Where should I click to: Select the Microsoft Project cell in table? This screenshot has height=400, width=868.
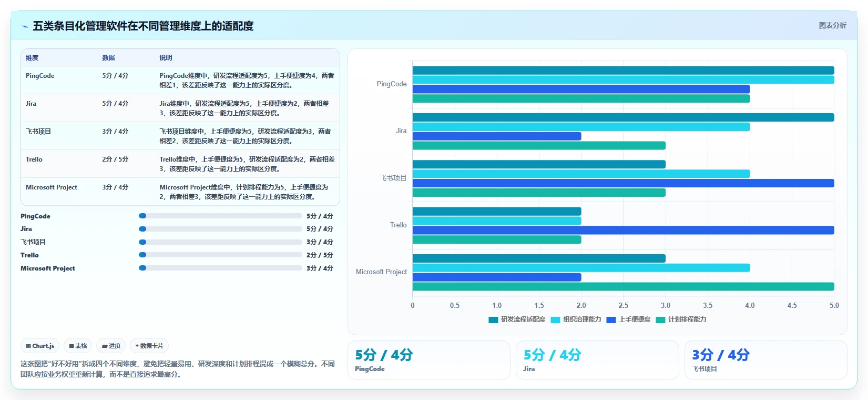pyautogui.click(x=52, y=187)
